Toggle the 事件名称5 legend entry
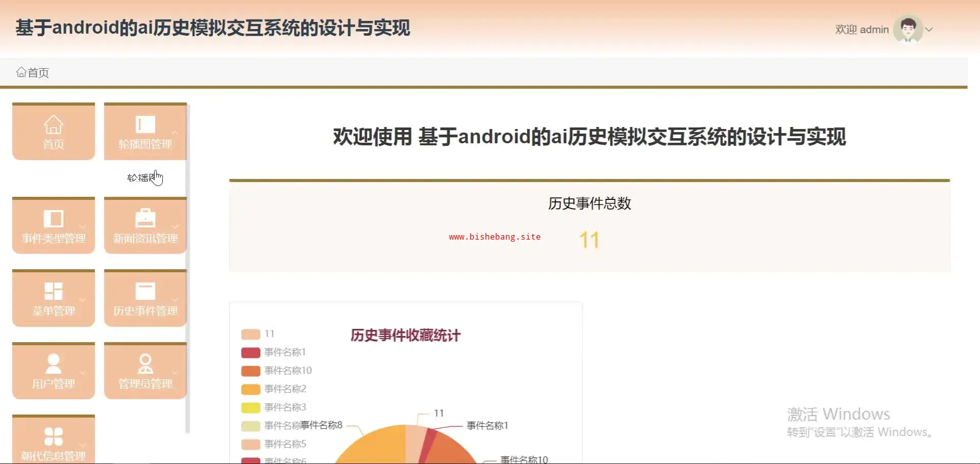Viewport: 980px width, 464px height. (274, 444)
